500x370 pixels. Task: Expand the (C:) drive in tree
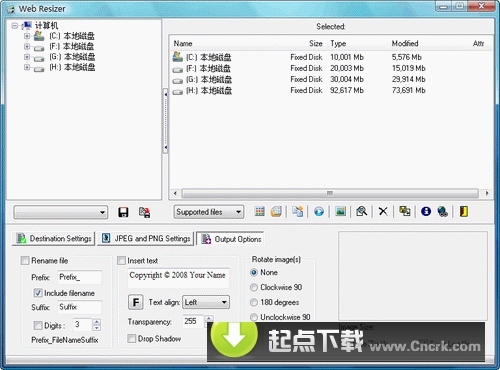coord(27,36)
